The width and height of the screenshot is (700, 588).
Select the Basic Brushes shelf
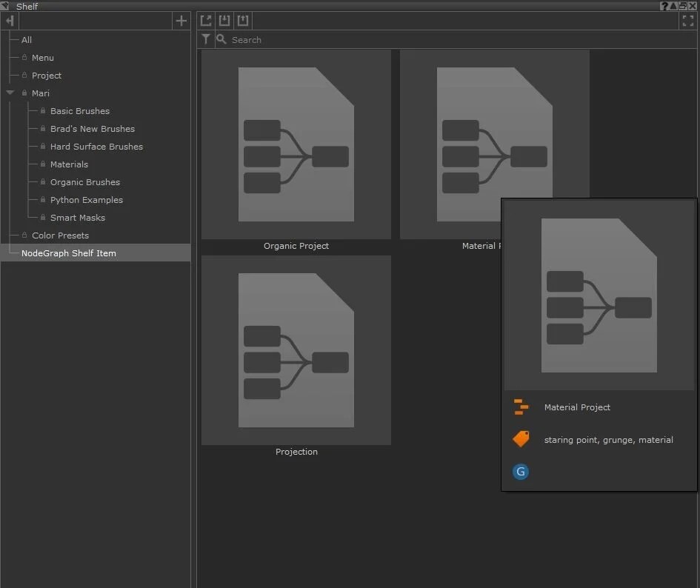(x=79, y=111)
